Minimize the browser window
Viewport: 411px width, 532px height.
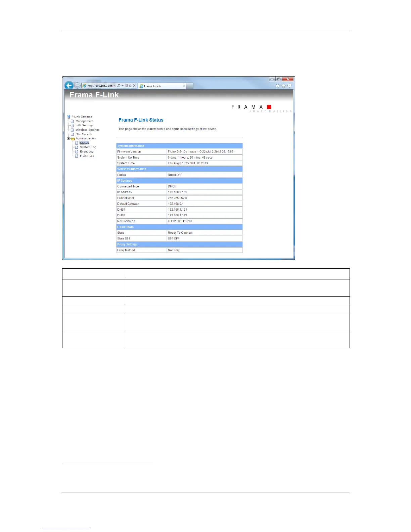(x=272, y=79)
